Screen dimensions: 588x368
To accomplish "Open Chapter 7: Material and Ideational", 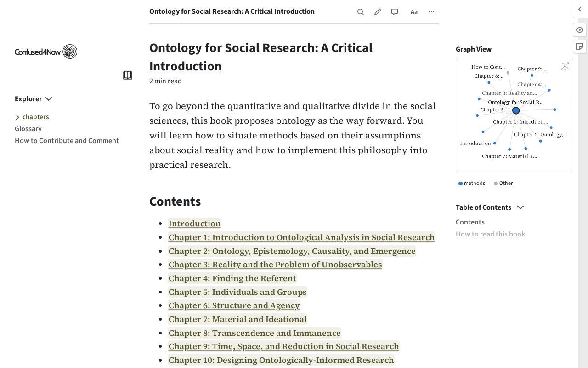I will coord(237,319).
